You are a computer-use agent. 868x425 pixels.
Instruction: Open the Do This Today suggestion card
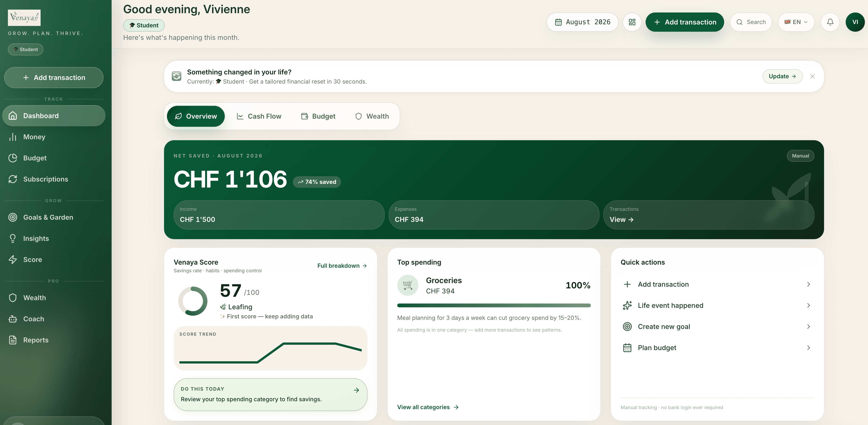click(x=270, y=394)
